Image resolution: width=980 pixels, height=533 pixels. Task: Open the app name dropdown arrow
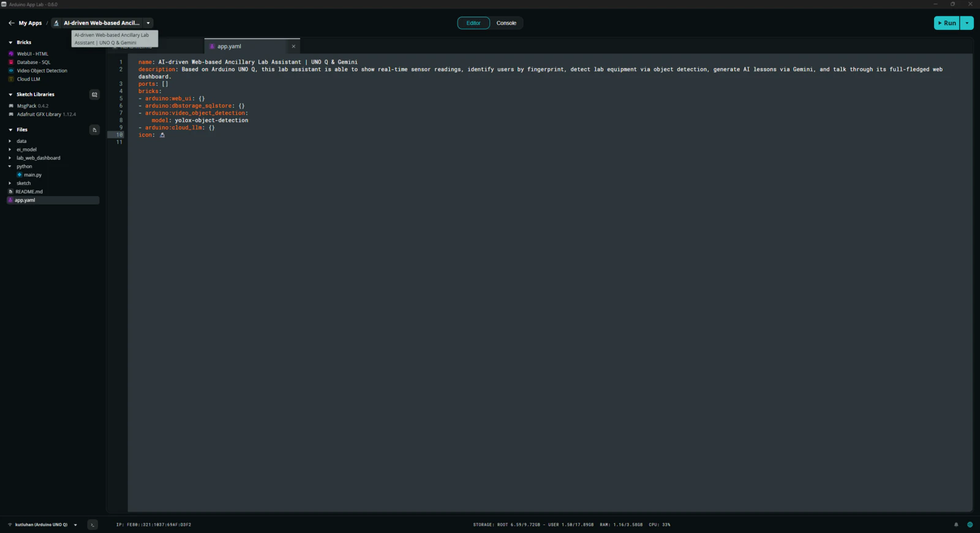point(148,23)
